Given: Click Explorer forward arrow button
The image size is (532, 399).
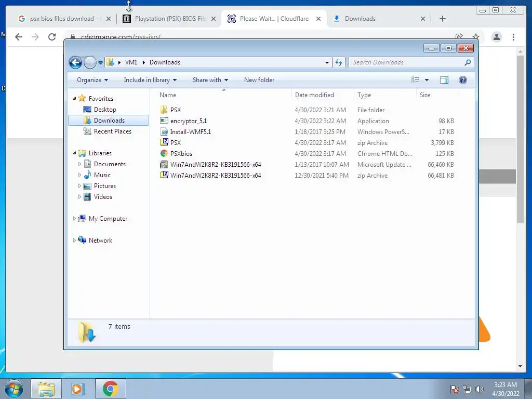Looking at the screenshot, I should point(90,62).
